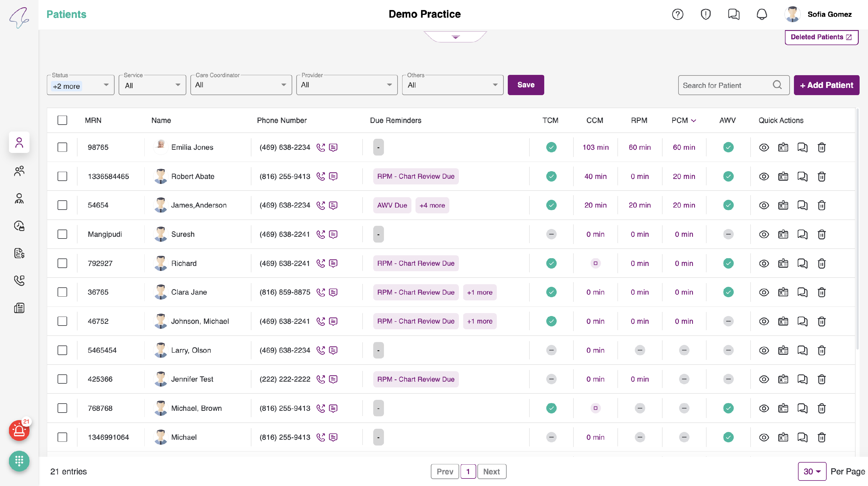Open the calls section in sidebar
Image resolution: width=868 pixels, height=486 pixels.
point(19,280)
